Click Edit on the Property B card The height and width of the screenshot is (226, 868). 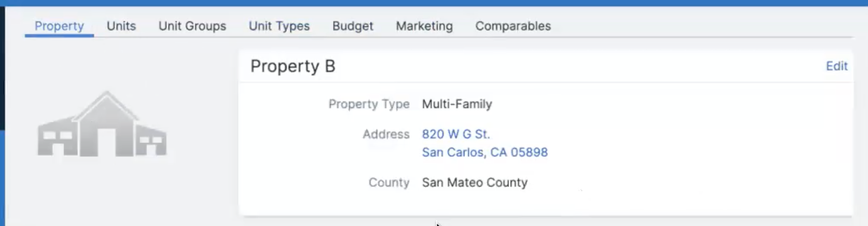836,66
